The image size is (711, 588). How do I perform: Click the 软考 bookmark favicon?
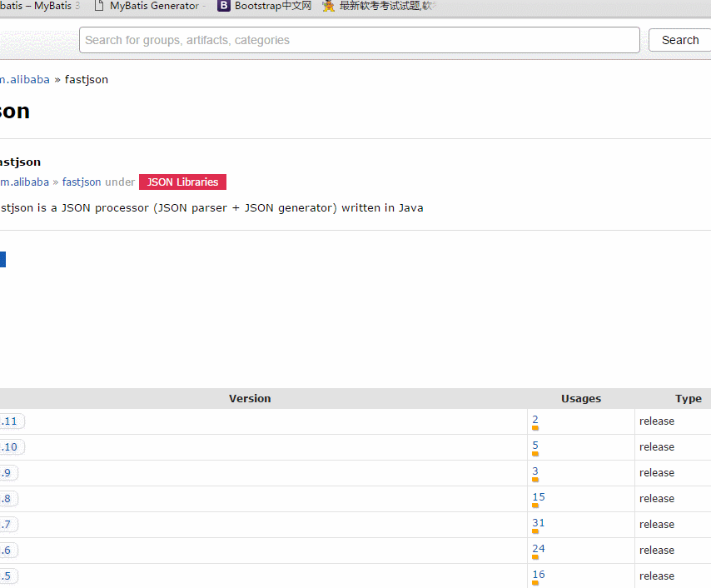328,6
